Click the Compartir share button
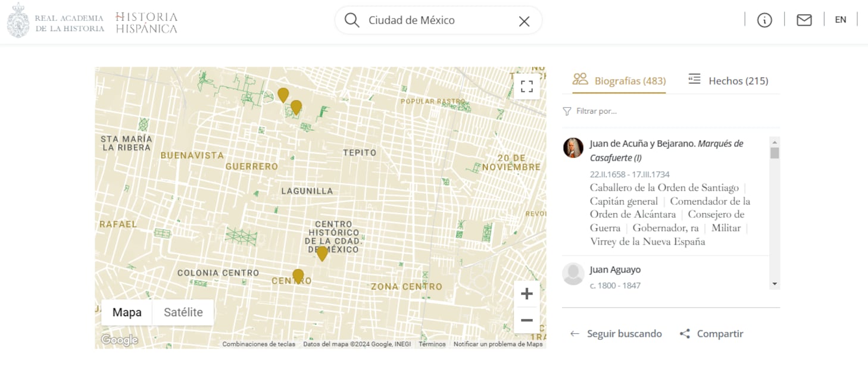The height and width of the screenshot is (369, 868). pyautogui.click(x=712, y=334)
